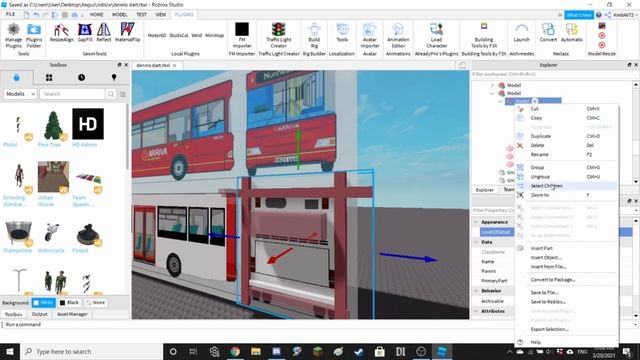Launch the GapFill plugin
This screenshot has height=360, width=640.
point(85,33)
